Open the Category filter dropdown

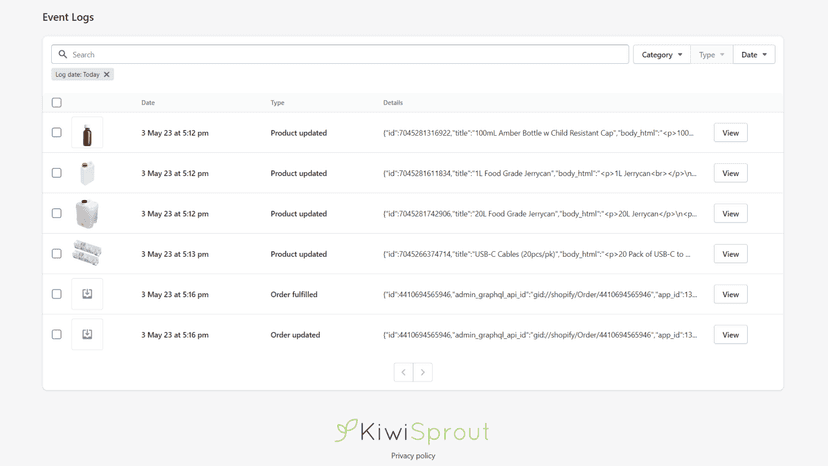(x=662, y=54)
